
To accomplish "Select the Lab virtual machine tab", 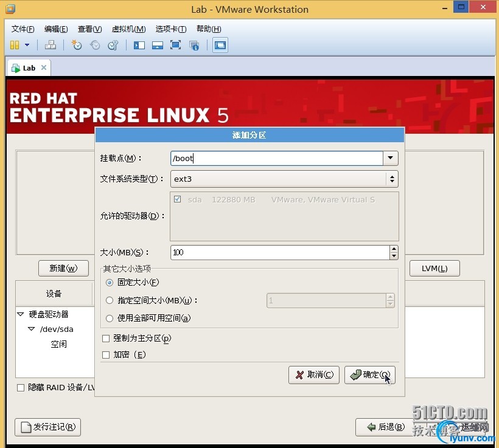I will tap(29, 67).
